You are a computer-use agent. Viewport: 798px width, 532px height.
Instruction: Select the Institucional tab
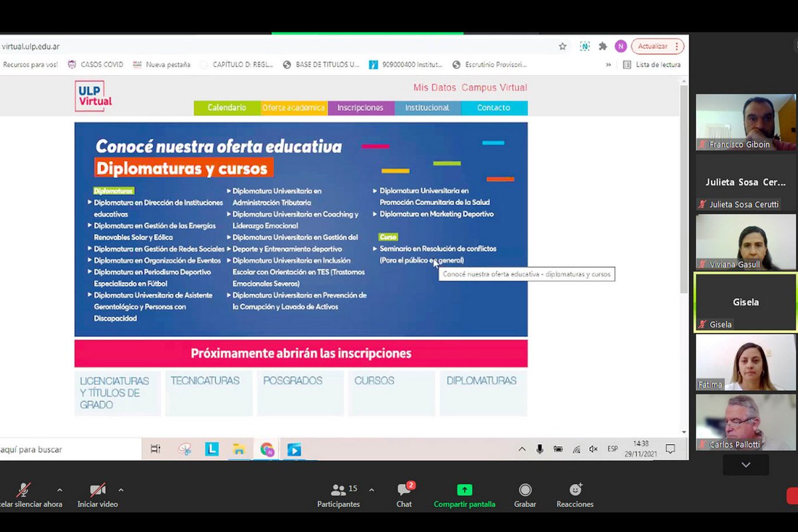tap(427, 108)
